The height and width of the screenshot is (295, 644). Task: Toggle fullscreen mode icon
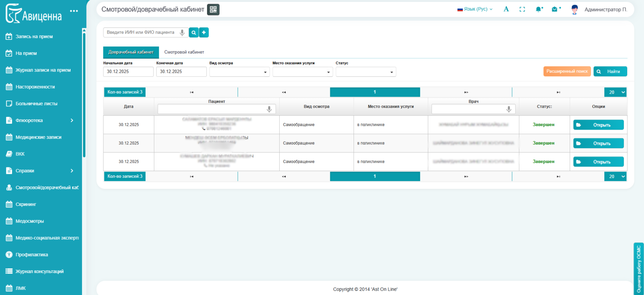pos(522,9)
